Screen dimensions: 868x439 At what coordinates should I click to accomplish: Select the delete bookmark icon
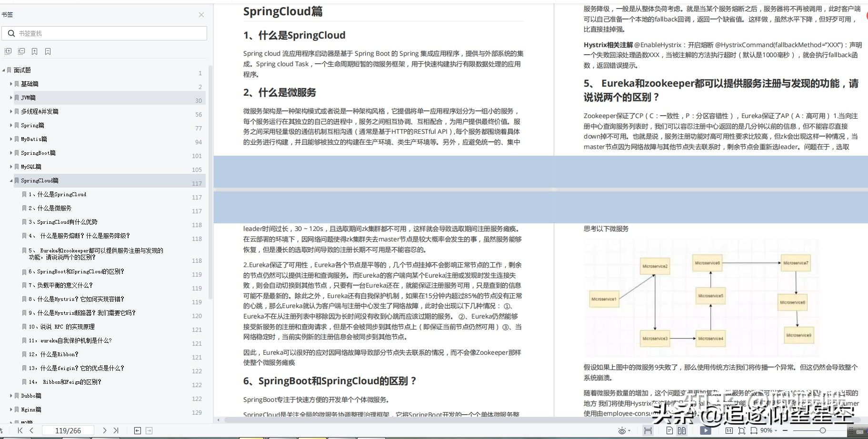tap(48, 51)
